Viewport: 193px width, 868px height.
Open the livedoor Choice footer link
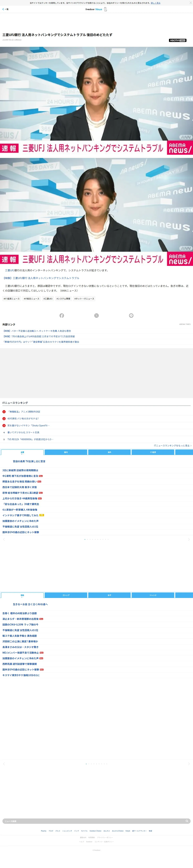[x=95, y=831]
